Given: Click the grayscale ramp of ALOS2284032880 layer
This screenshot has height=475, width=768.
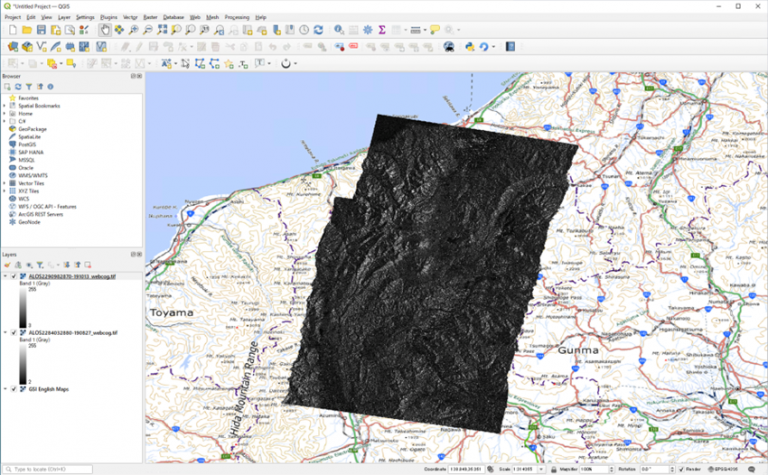Looking at the screenshot, I should click(23, 364).
